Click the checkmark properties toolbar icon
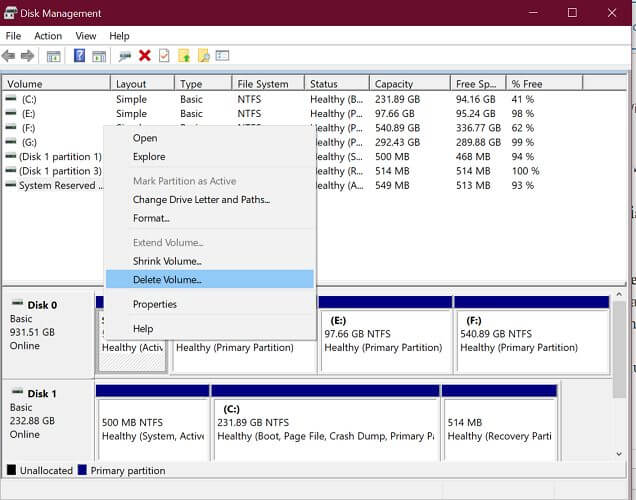The width and height of the screenshot is (636, 500). pos(164,56)
